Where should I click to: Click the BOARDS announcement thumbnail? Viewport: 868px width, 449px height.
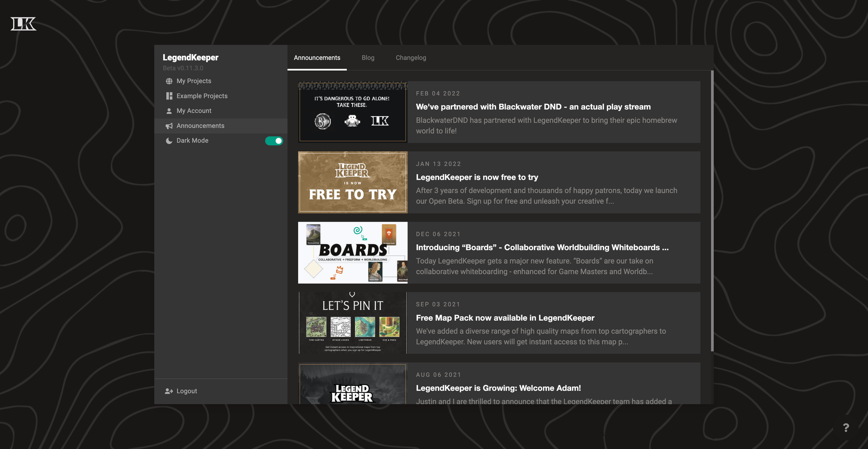(352, 252)
